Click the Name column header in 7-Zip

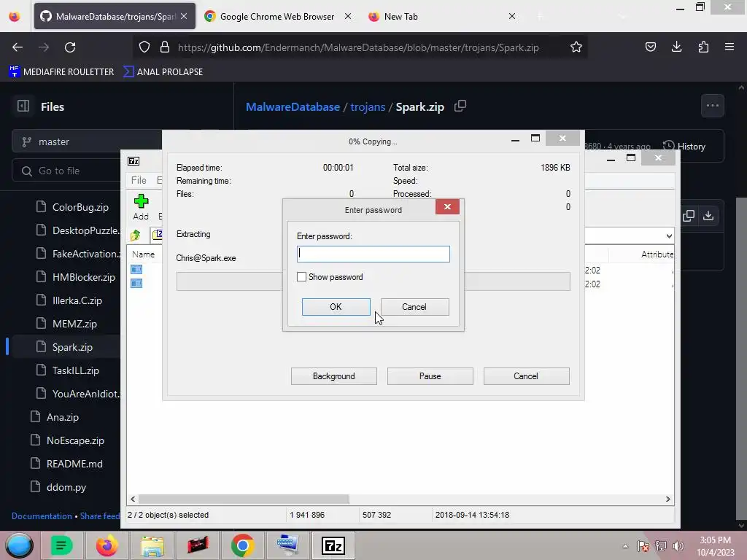click(x=143, y=254)
